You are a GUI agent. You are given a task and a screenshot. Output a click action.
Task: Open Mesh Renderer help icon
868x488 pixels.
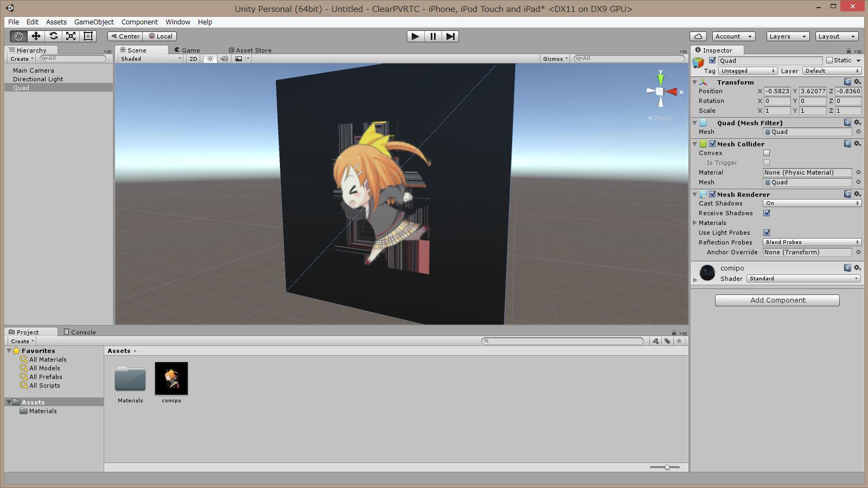(x=847, y=194)
